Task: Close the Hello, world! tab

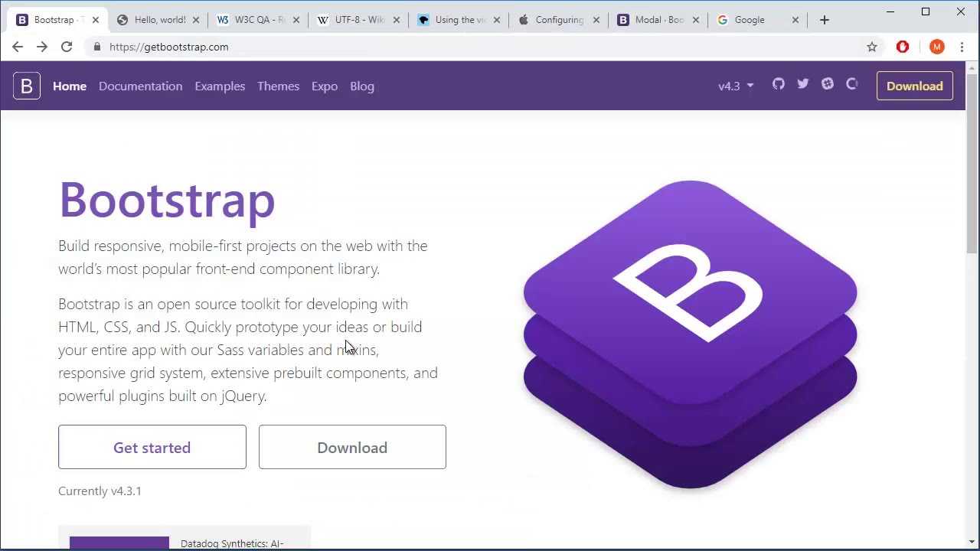Action: (196, 20)
